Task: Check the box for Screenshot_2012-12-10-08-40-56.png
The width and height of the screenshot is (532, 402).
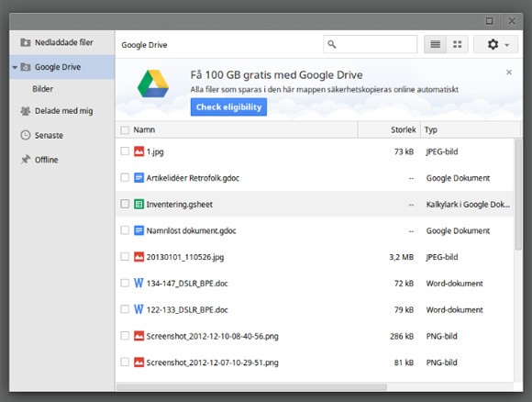Action: (x=125, y=336)
